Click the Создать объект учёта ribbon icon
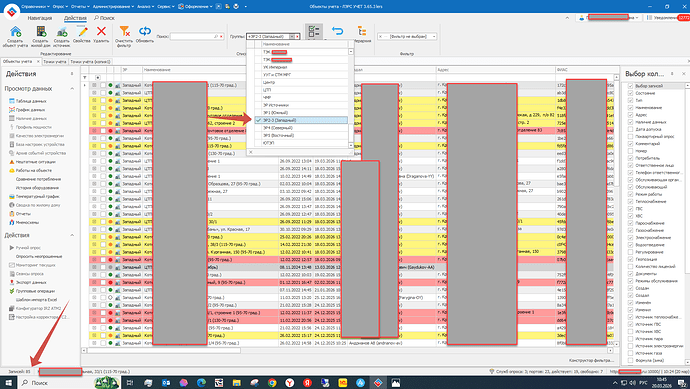The image size is (690, 389). pos(15,32)
